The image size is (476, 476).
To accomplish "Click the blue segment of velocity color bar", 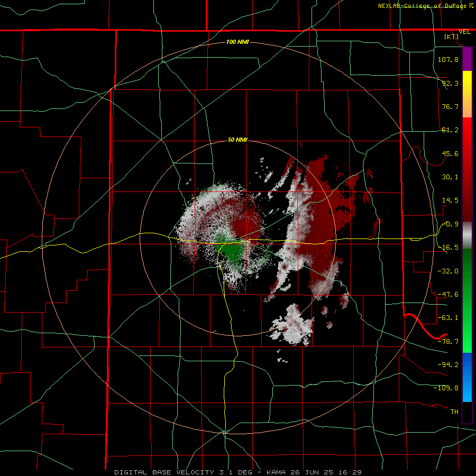I will click(x=467, y=377).
